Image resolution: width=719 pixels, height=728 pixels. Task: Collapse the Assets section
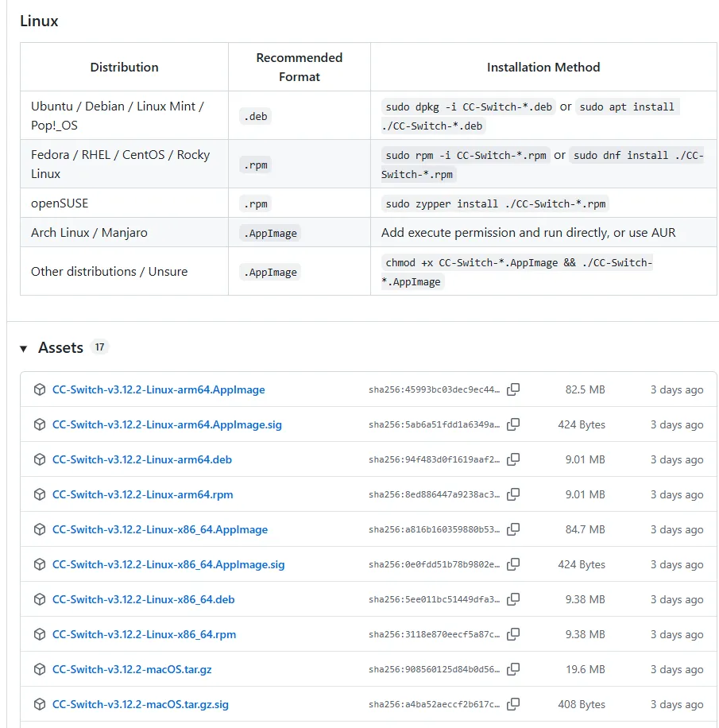click(24, 348)
